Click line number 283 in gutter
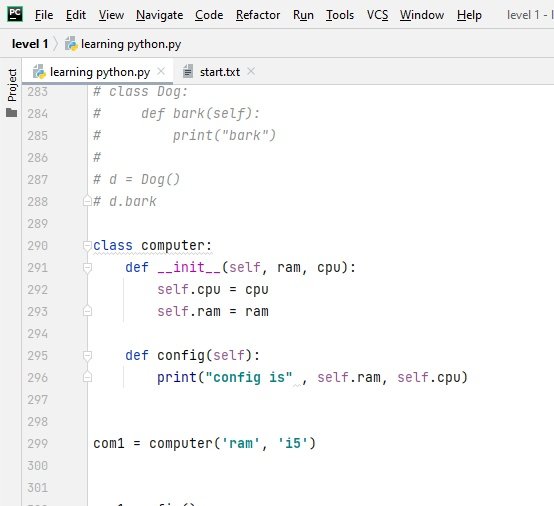This screenshot has width=554, height=506. pyautogui.click(x=37, y=92)
